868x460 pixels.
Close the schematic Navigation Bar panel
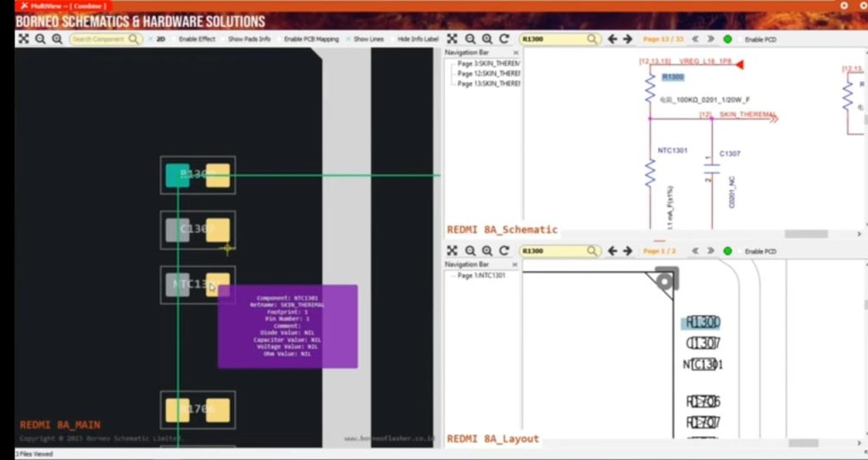[x=515, y=53]
